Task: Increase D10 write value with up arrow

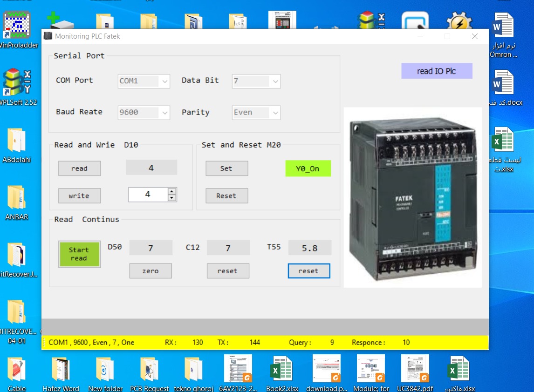Action: pyautogui.click(x=172, y=191)
